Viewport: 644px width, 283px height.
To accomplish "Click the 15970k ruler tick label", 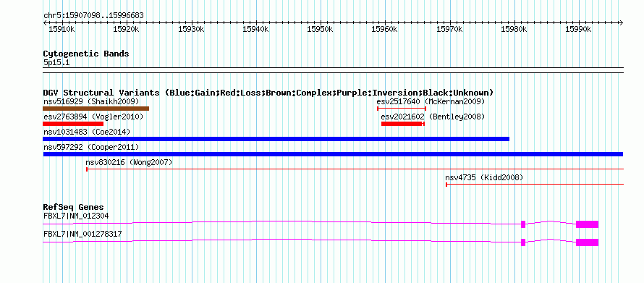I will (449, 29).
